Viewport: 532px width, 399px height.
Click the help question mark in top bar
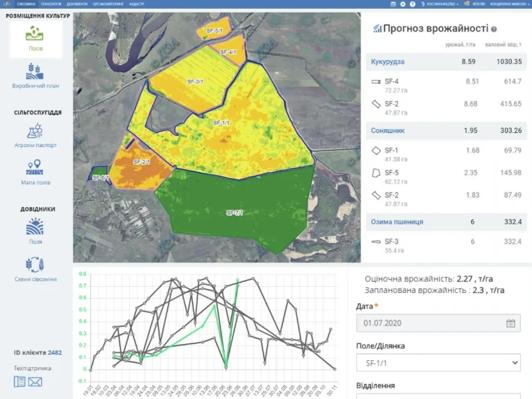(412, 4)
